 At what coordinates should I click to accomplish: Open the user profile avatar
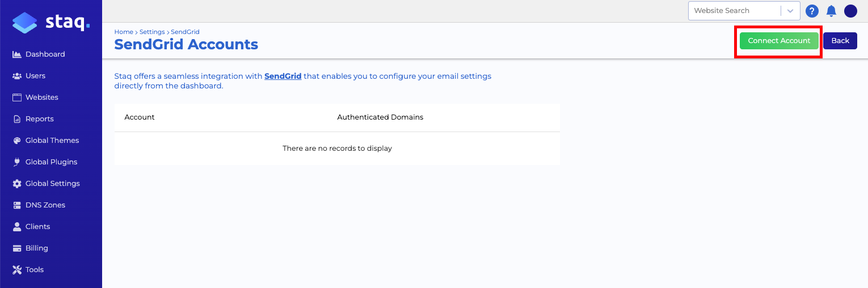pos(850,11)
